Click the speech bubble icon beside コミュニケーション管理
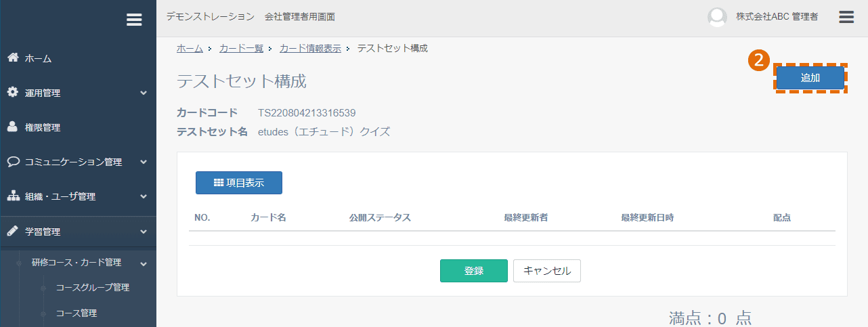 (13, 162)
